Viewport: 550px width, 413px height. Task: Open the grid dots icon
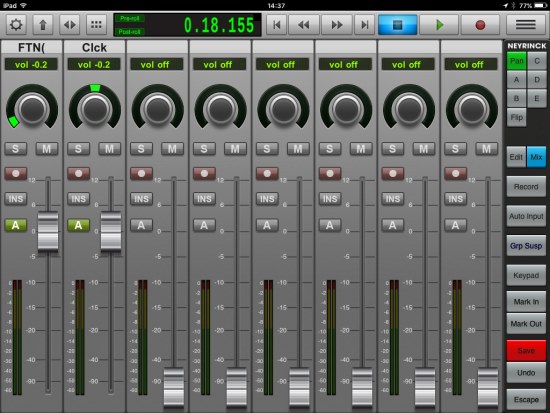click(x=96, y=25)
